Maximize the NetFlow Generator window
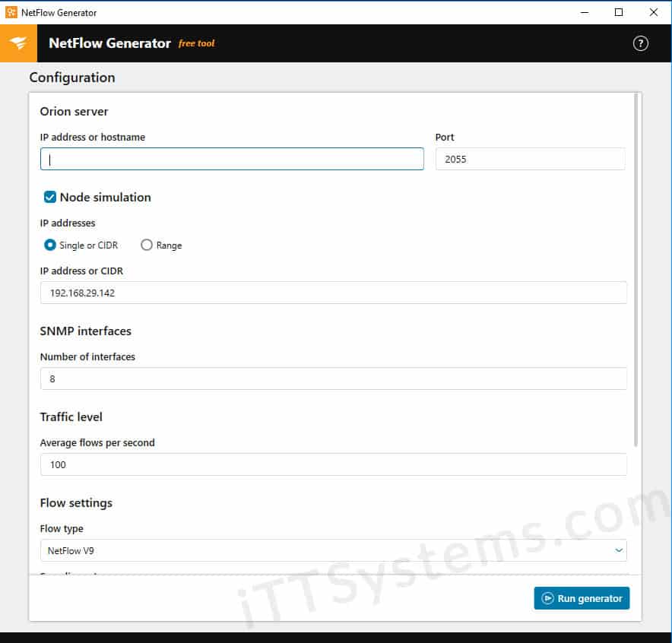Viewport: 672px width, 643px height. pyautogui.click(x=619, y=12)
